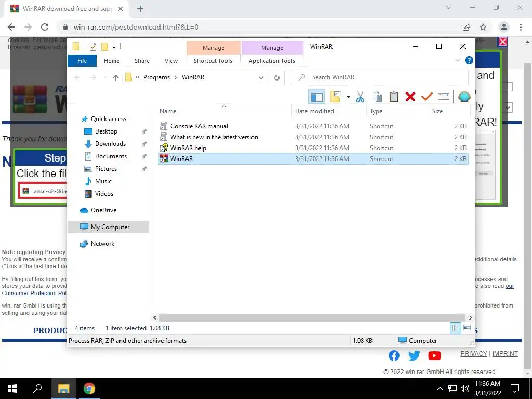Open Videos in navigation pane
This screenshot has height=399, width=532.
(104, 194)
